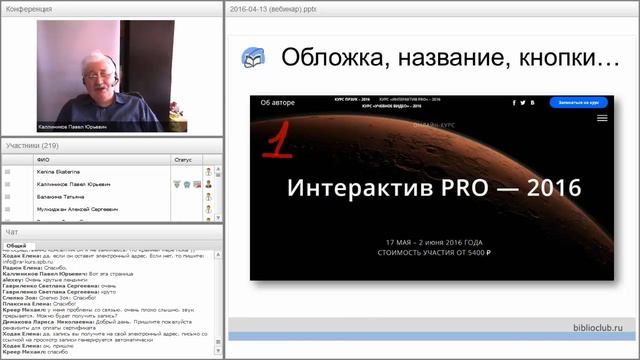Click the Плаксина Елена chat message

tap(39, 304)
